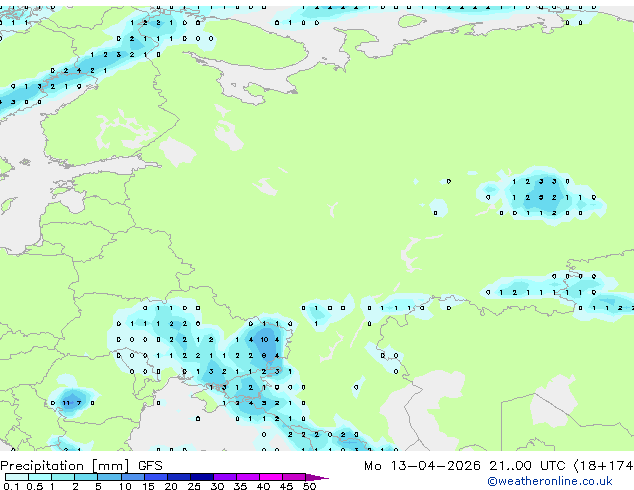Click the '30' legend scale label
The image size is (634, 490).
[x=217, y=486]
